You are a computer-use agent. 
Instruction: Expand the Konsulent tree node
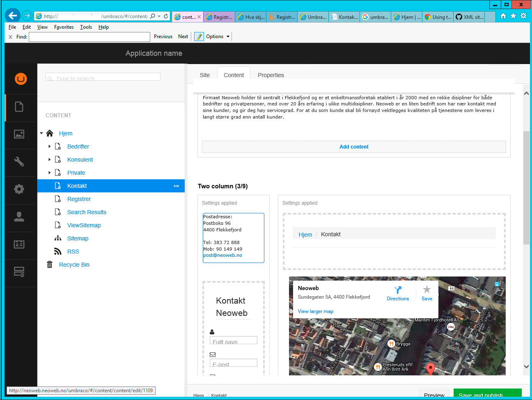tap(50, 160)
